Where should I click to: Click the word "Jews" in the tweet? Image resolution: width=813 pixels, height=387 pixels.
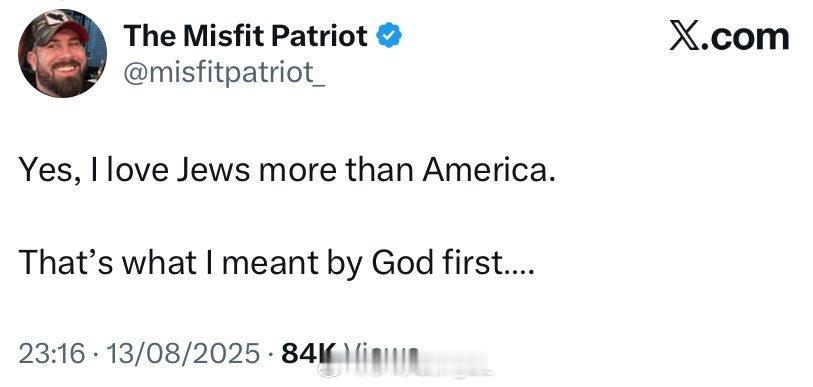click(213, 171)
